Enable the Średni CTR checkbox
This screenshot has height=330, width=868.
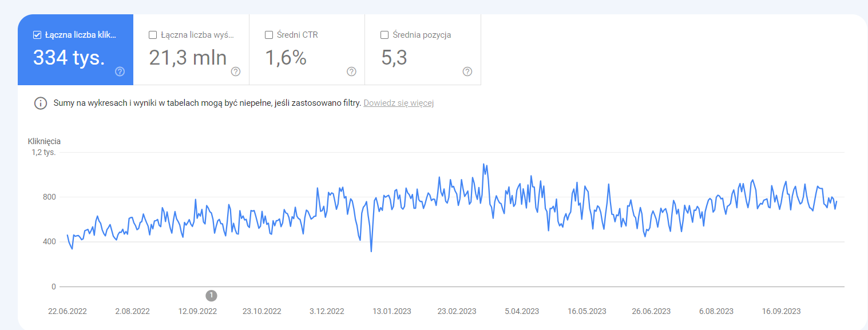point(269,35)
